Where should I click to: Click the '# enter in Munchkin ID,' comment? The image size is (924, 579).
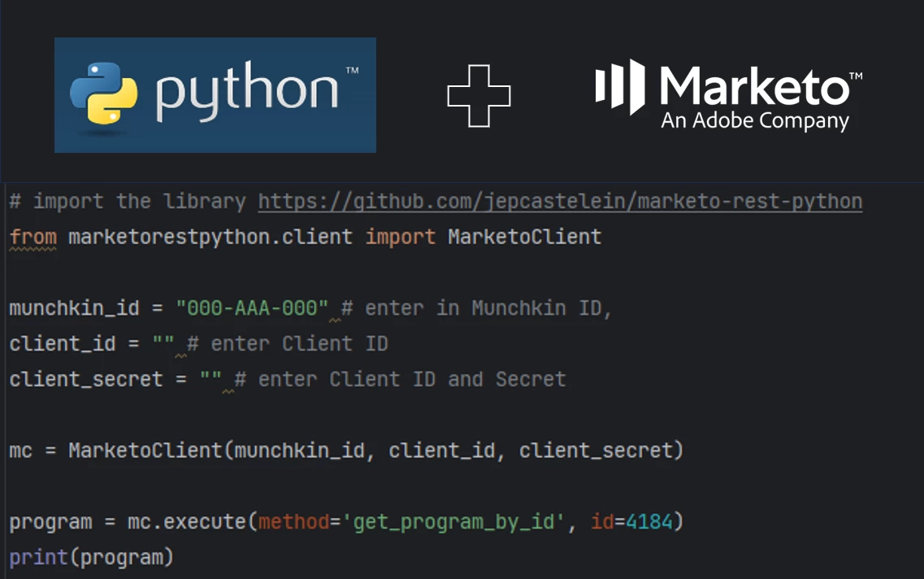click(476, 308)
